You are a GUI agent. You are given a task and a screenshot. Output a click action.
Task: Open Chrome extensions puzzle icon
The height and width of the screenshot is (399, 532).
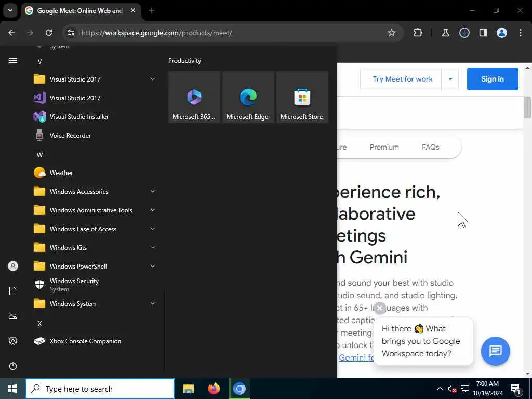coord(418,33)
